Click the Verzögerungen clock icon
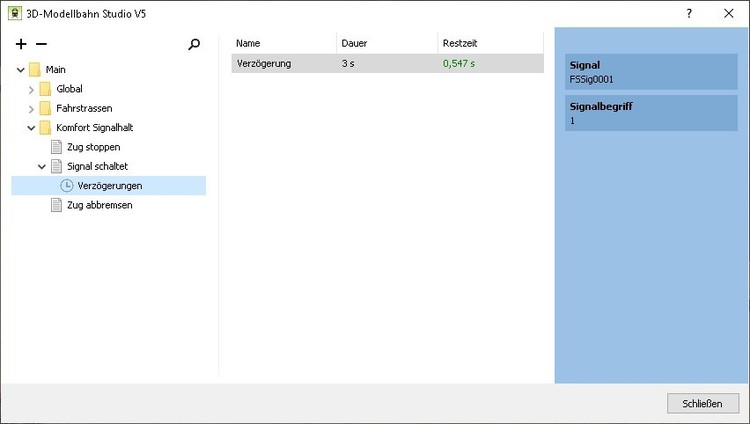 (67, 186)
